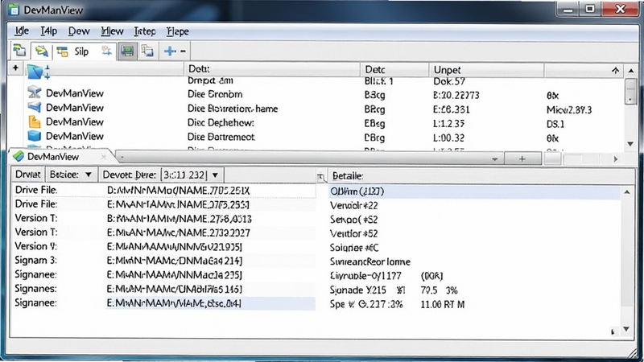Click the SunreancReor lorme detail line
Screen dimensions: 644x362
(370, 261)
